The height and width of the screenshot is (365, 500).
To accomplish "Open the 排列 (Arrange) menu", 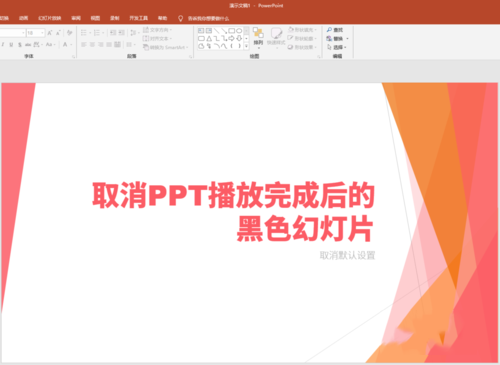I will (258, 38).
